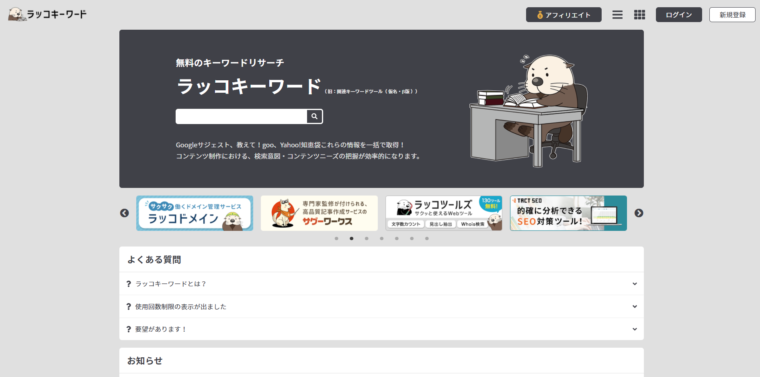Click chevron on ラッコキーワードとは？ row
Image resolution: width=760 pixels, height=377 pixels.
point(634,284)
